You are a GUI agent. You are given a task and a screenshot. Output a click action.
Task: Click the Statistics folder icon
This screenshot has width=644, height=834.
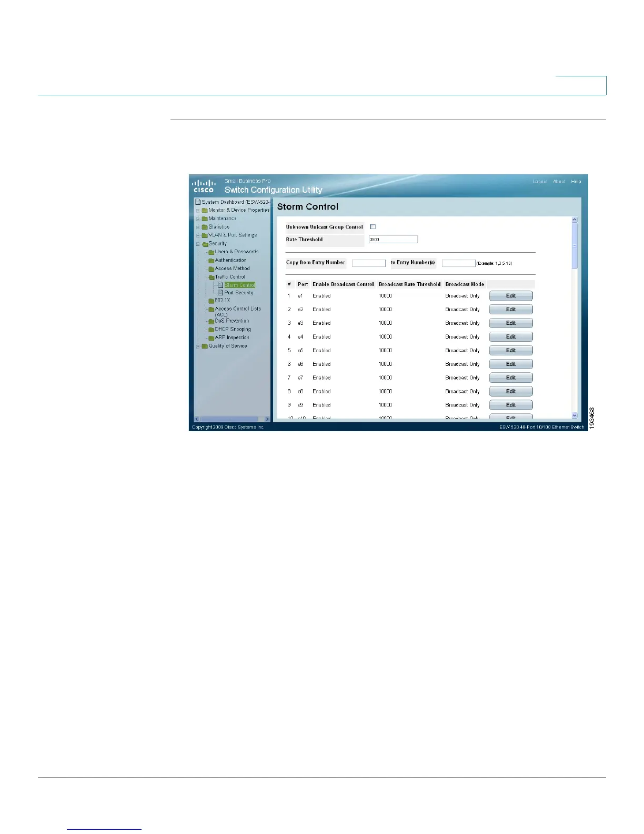click(205, 227)
